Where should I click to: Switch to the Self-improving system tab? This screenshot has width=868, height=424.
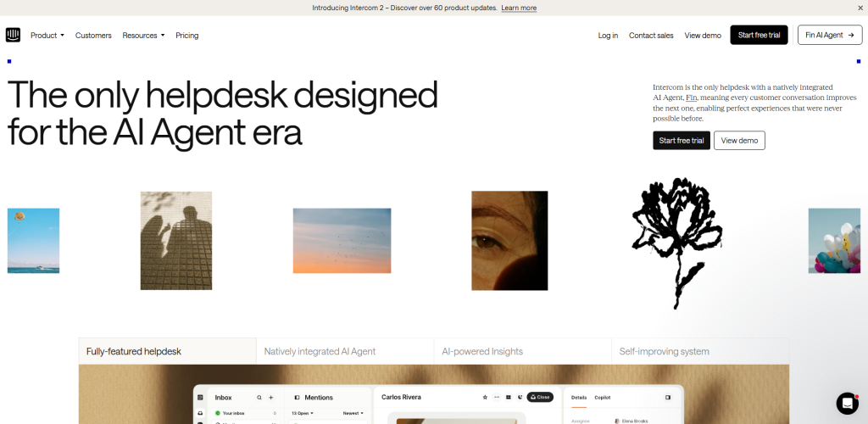[700, 351]
